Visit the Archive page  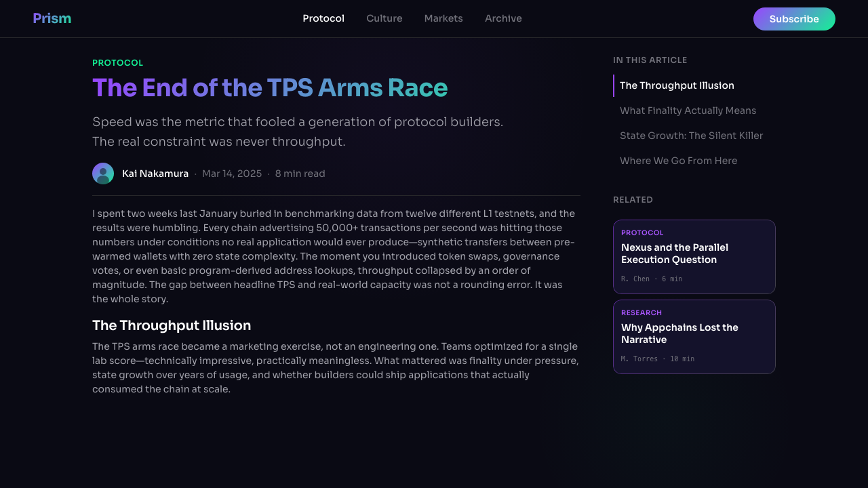(503, 18)
